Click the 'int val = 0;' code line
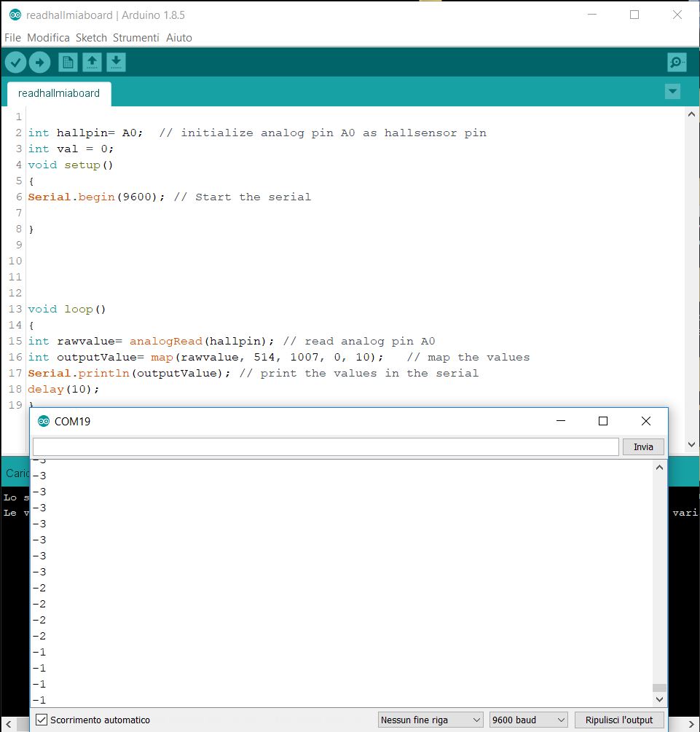700x732 pixels. coord(71,149)
